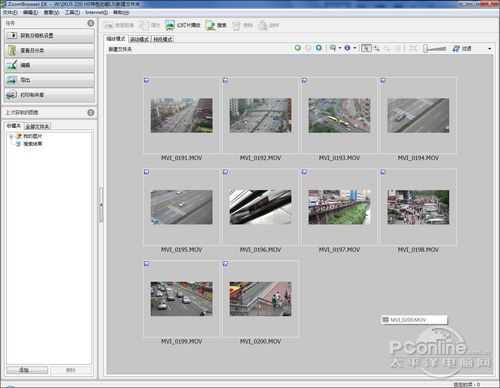
Task: Select the MVI_0191.MOV thumbnail
Action: (x=181, y=115)
